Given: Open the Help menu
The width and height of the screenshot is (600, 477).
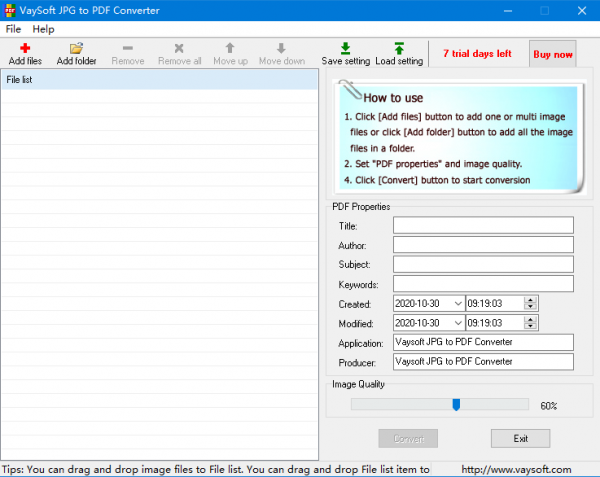Looking at the screenshot, I should 43,29.
